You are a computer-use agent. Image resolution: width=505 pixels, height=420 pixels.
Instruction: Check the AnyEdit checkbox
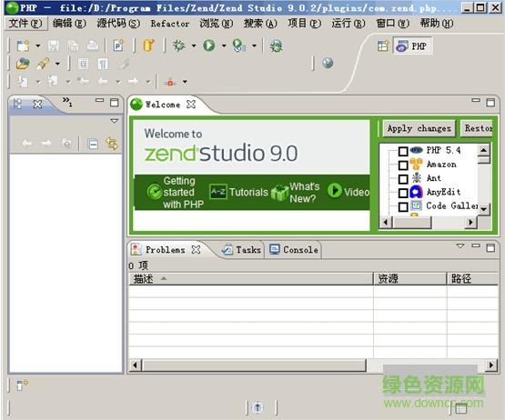[x=403, y=193]
